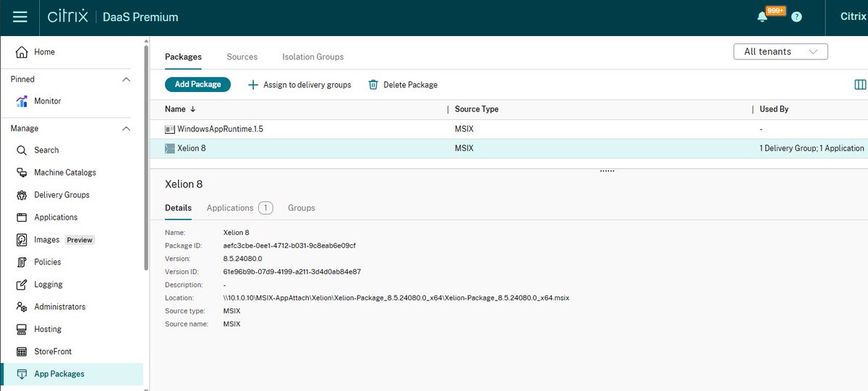The image size is (868, 391).
Task: Click the Monitor chart icon
Action: (21, 101)
